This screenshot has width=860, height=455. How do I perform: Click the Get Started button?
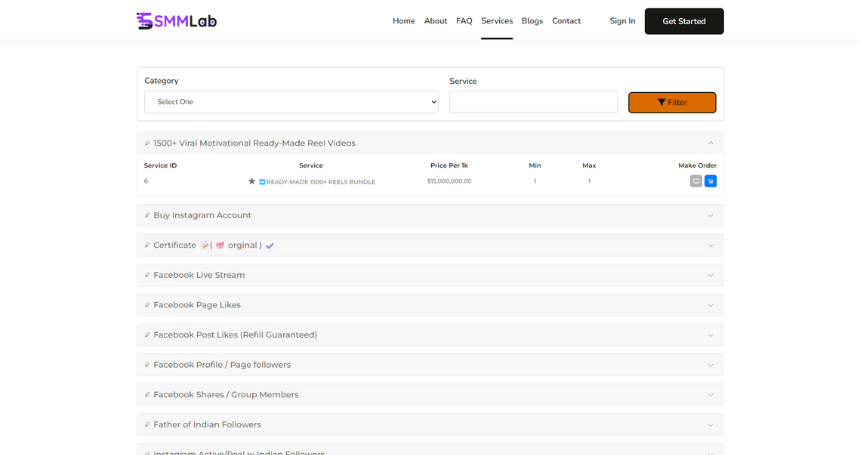pyautogui.click(x=684, y=21)
